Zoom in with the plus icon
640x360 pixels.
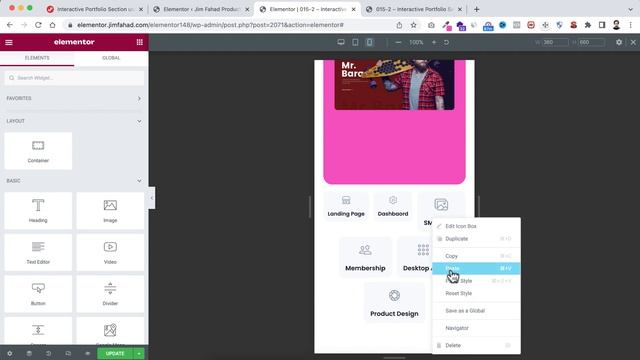(434, 42)
